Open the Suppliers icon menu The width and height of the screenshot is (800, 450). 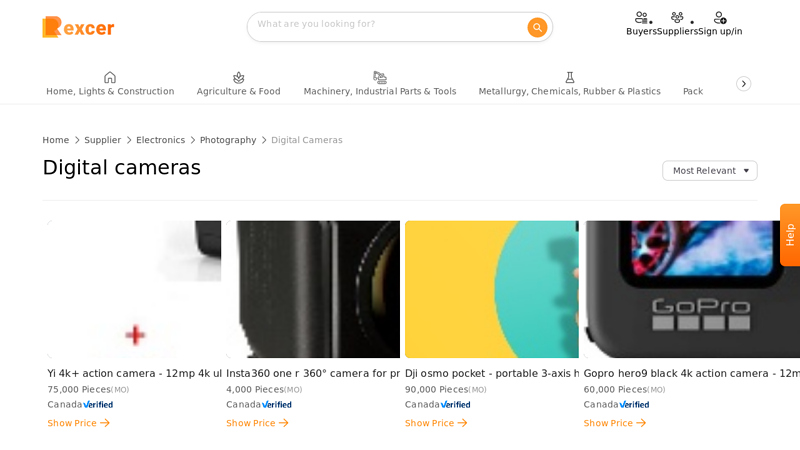coord(677,18)
